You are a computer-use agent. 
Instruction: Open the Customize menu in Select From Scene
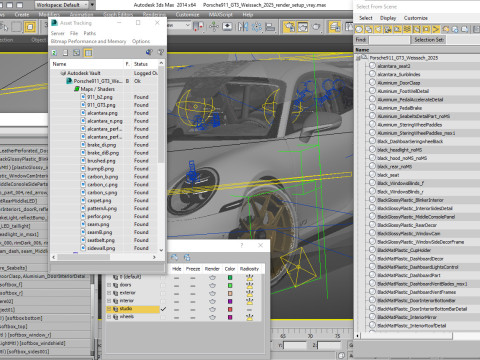coord(416,18)
